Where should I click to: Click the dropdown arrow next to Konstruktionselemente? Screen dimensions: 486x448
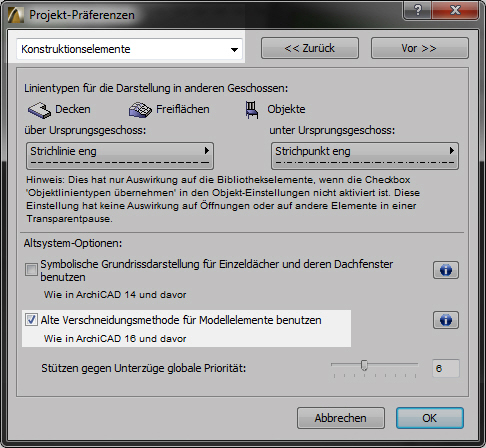point(234,50)
